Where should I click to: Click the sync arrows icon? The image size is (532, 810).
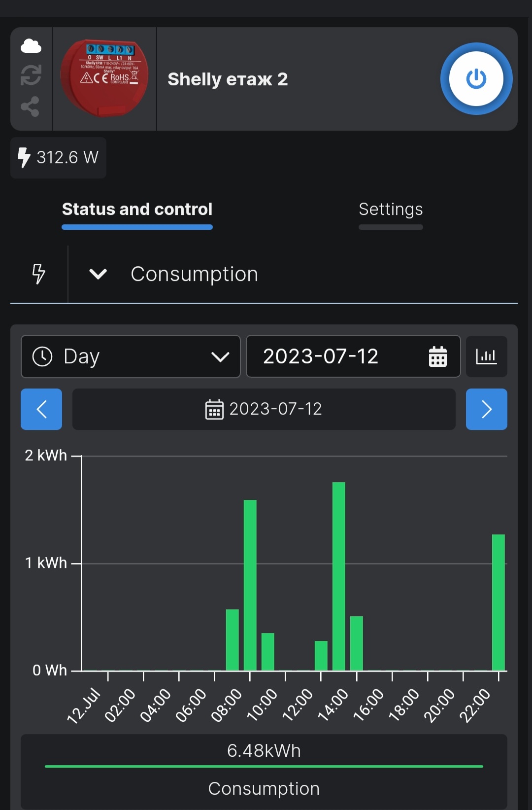coord(31,75)
